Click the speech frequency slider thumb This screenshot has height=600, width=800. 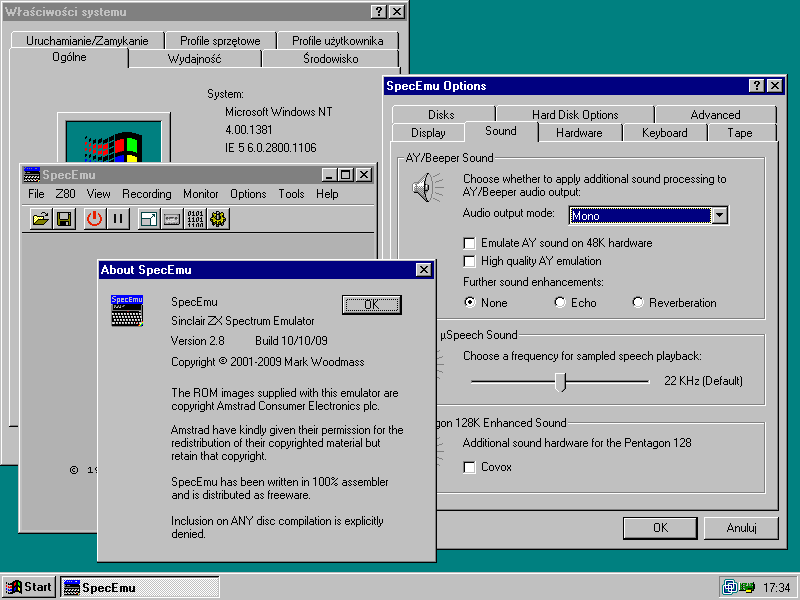[x=561, y=382]
